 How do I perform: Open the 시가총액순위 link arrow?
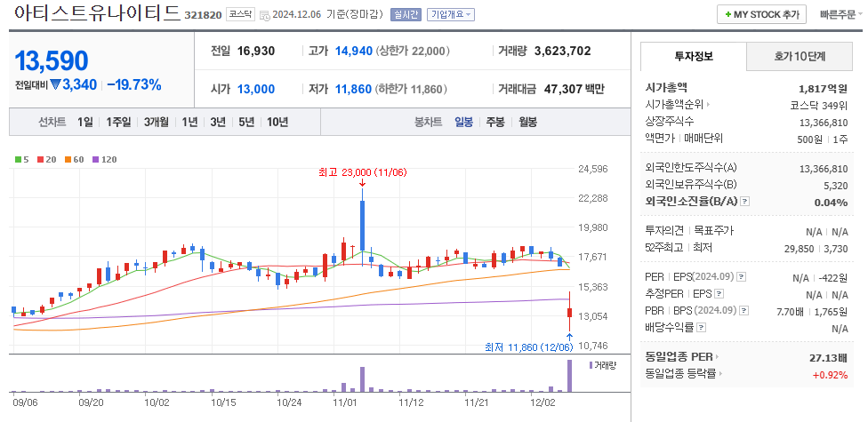(x=707, y=104)
